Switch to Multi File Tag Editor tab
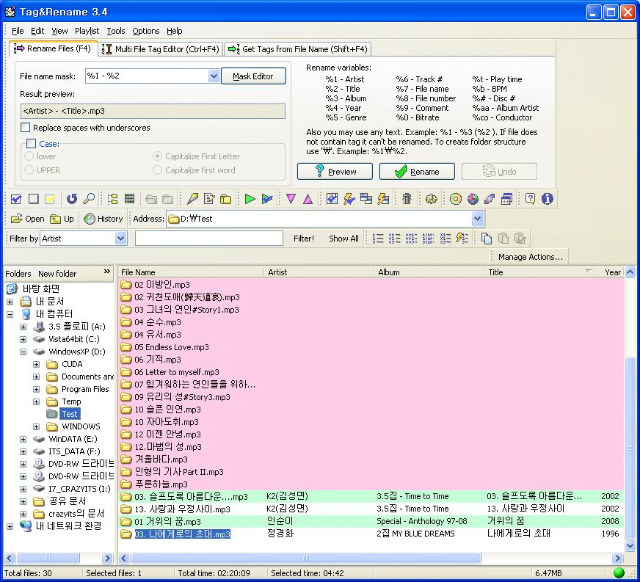Image resolution: width=640 pixels, height=582 pixels. [161, 49]
